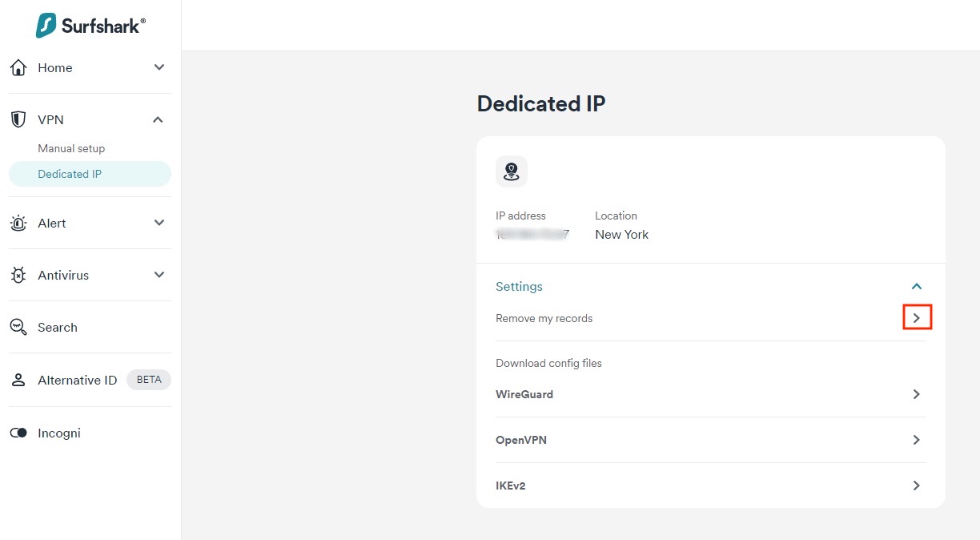Click the Alert siren icon
Screen dimensions: 980x540
point(18,224)
